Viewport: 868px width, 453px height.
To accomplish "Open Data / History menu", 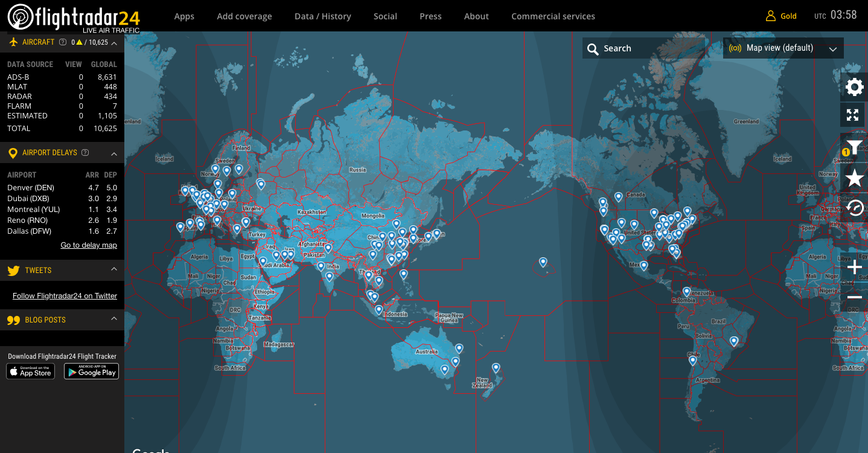I will [x=323, y=16].
